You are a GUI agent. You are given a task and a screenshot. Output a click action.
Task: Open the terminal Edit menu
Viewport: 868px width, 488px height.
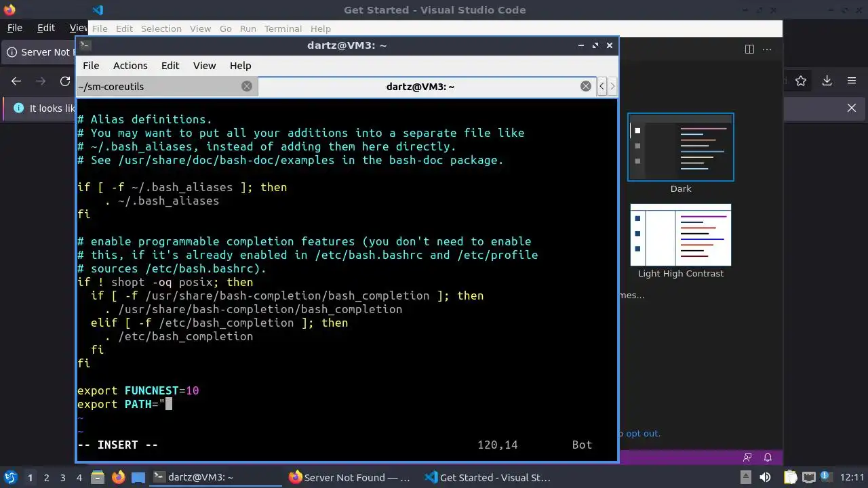point(170,66)
